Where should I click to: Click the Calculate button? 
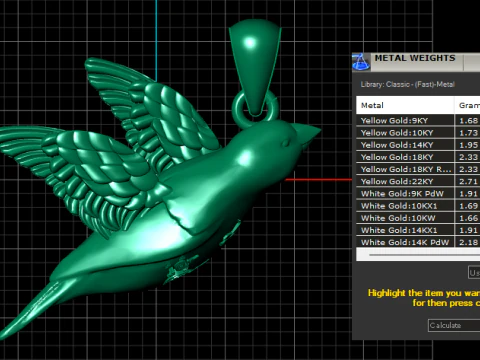454,325
